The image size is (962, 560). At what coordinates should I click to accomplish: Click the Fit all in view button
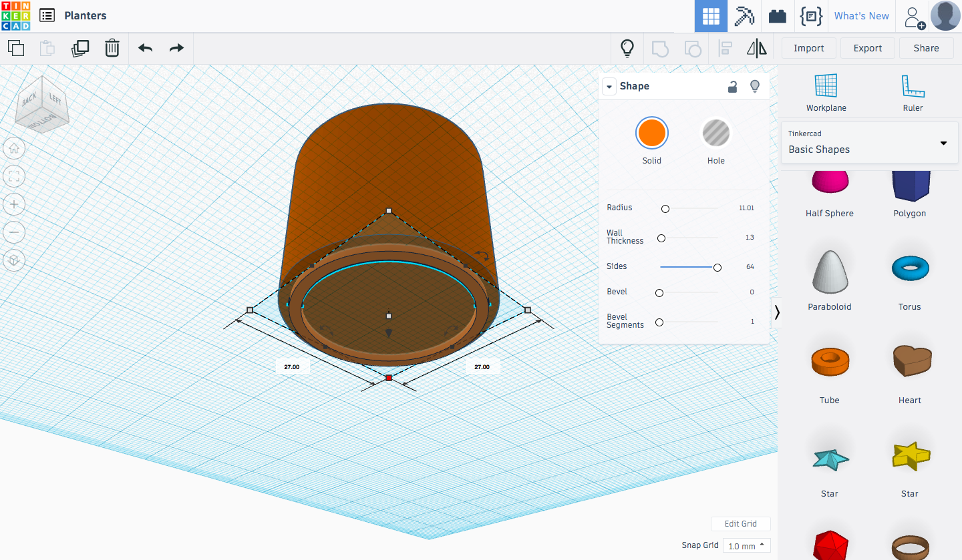click(14, 176)
